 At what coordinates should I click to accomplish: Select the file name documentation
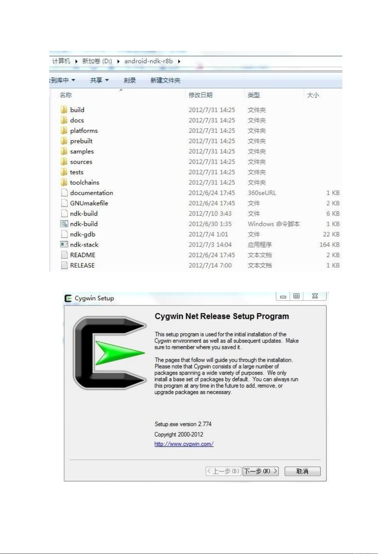pyautogui.click(x=91, y=193)
